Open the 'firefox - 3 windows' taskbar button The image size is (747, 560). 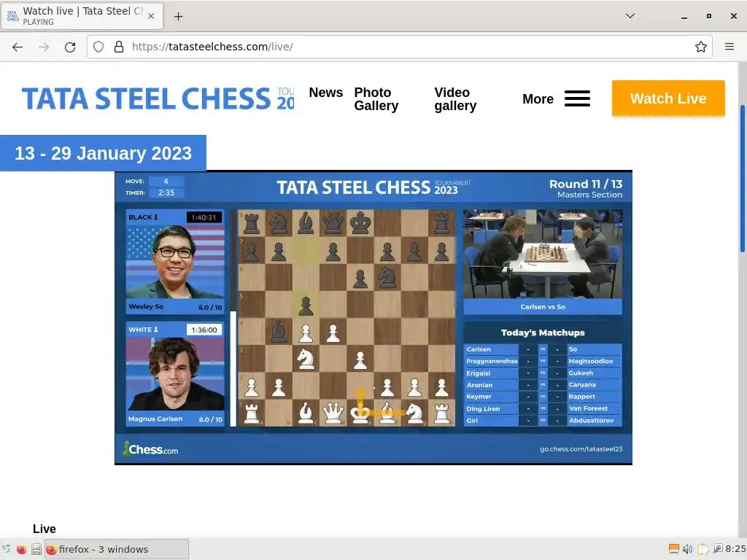117,550
